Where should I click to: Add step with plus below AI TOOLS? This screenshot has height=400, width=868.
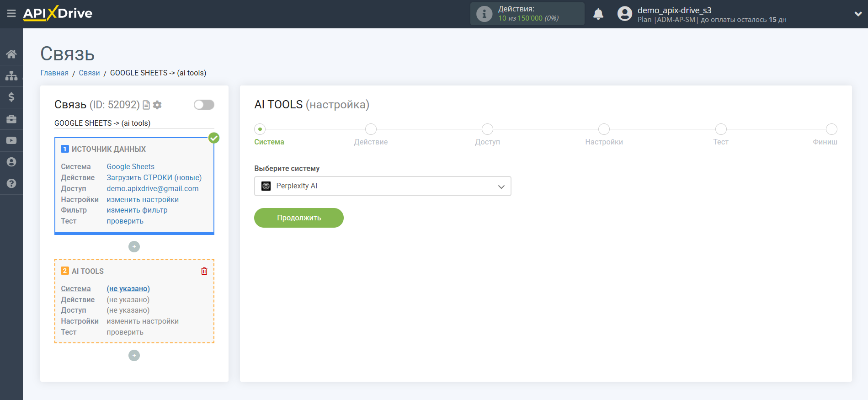pos(134,355)
